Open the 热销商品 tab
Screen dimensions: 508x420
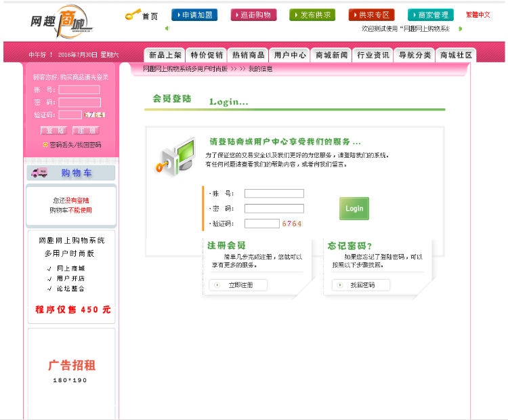(x=248, y=55)
